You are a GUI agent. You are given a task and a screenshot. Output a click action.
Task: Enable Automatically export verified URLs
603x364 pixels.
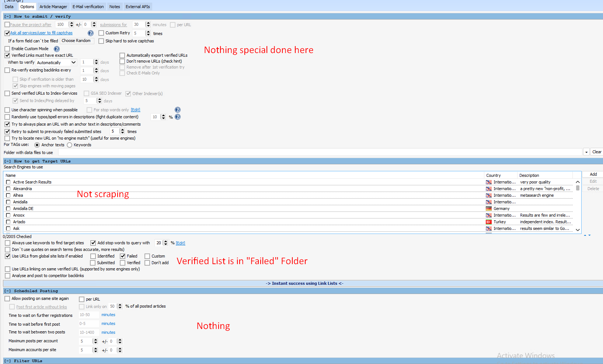[x=122, y=56]
